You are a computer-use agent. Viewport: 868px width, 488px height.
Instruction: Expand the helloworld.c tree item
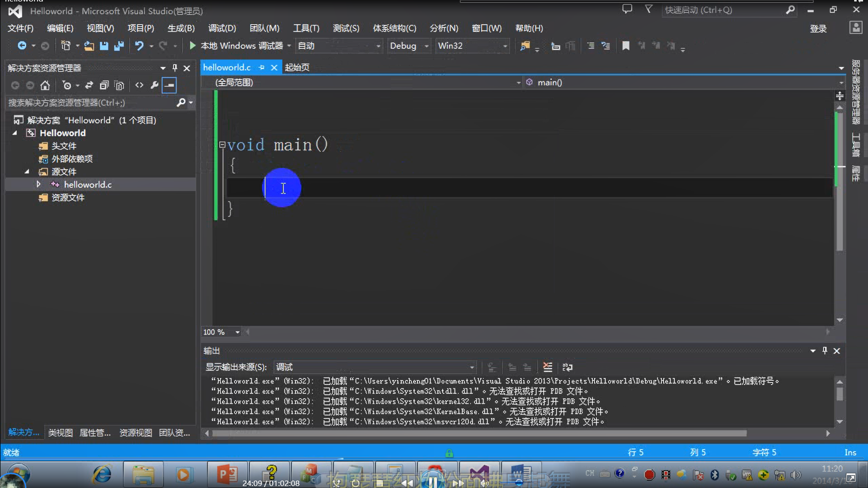click(38, 184)
